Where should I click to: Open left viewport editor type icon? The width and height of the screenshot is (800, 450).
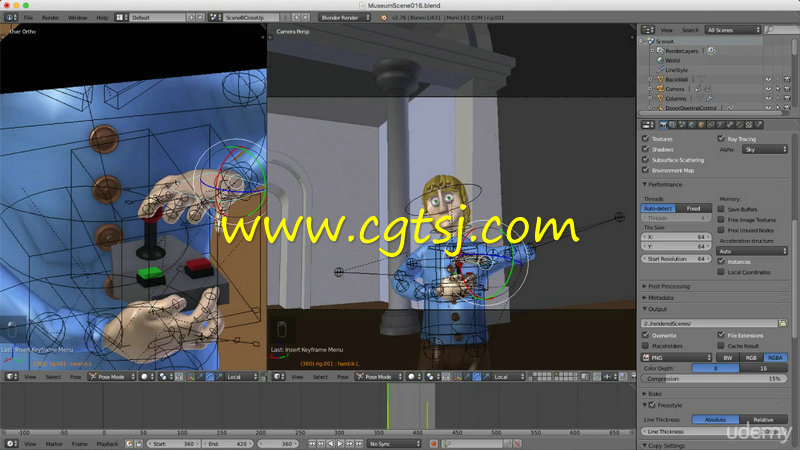[x=11, y=377]
